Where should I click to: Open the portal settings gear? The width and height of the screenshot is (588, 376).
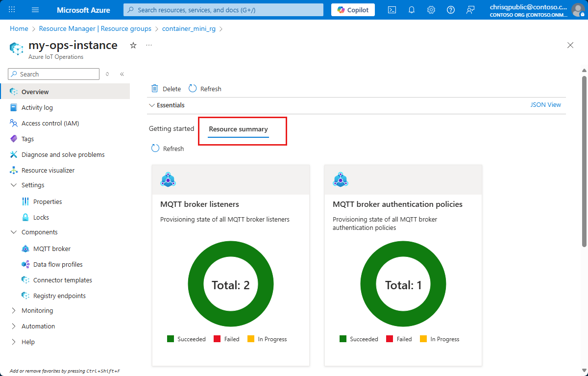click(x=431, y=10)
